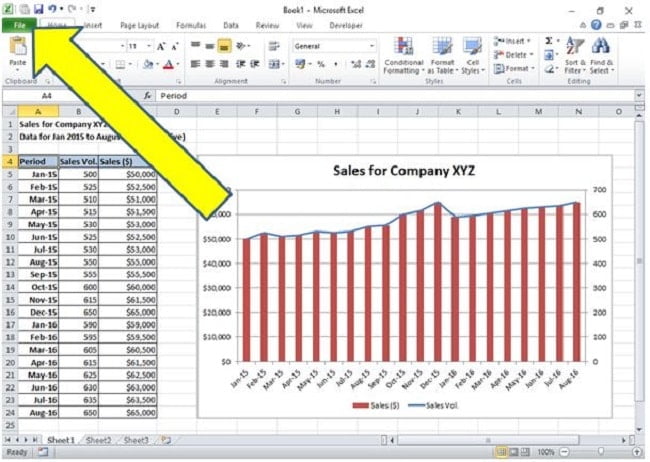650x462 pixels.
Task: Click the Increase Decimal icon
Action: [x=356, y=64]
